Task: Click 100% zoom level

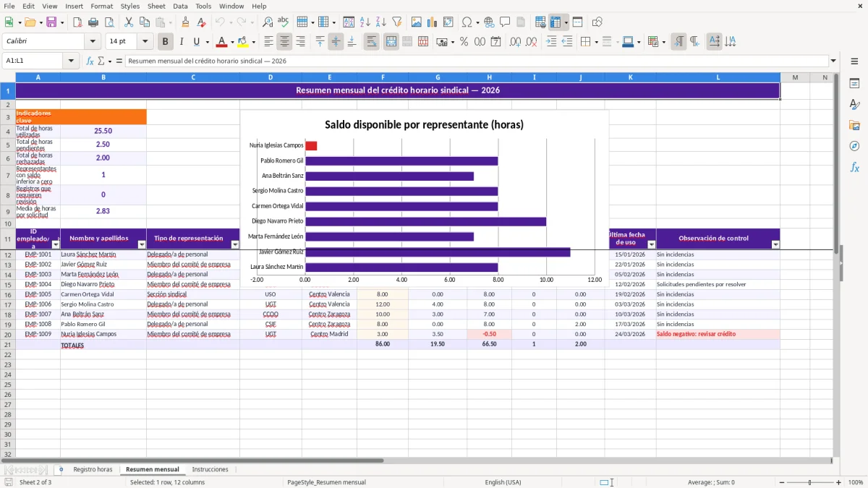Action: point(856,482)
